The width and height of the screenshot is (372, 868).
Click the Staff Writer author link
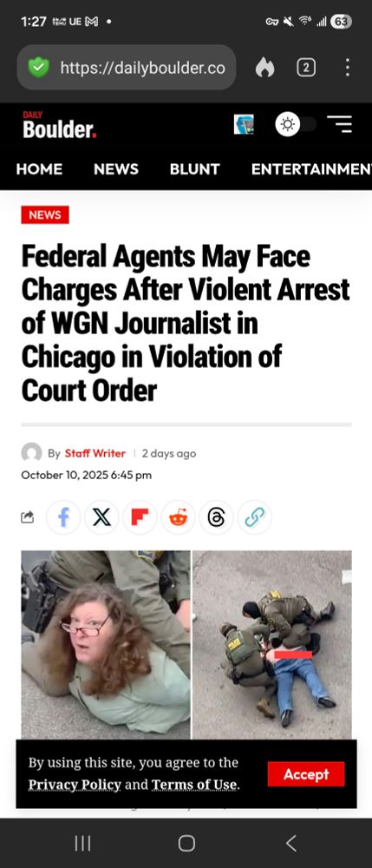coord(95,453)
